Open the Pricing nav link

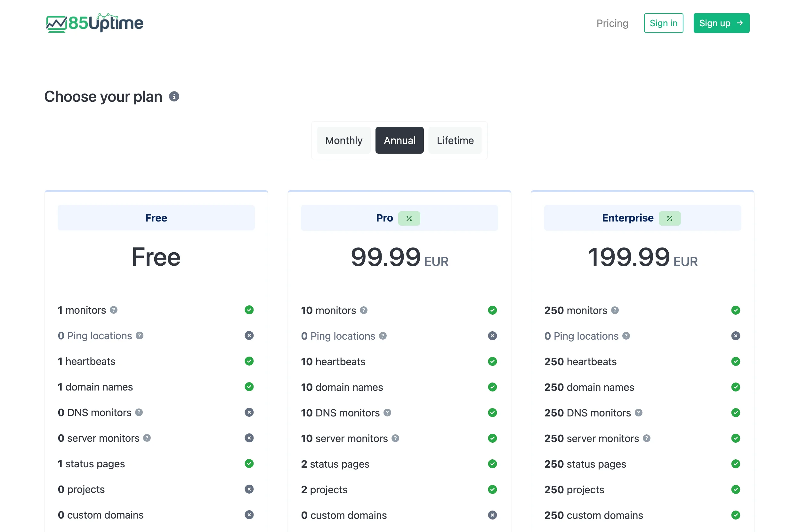[x=612, y=23]
